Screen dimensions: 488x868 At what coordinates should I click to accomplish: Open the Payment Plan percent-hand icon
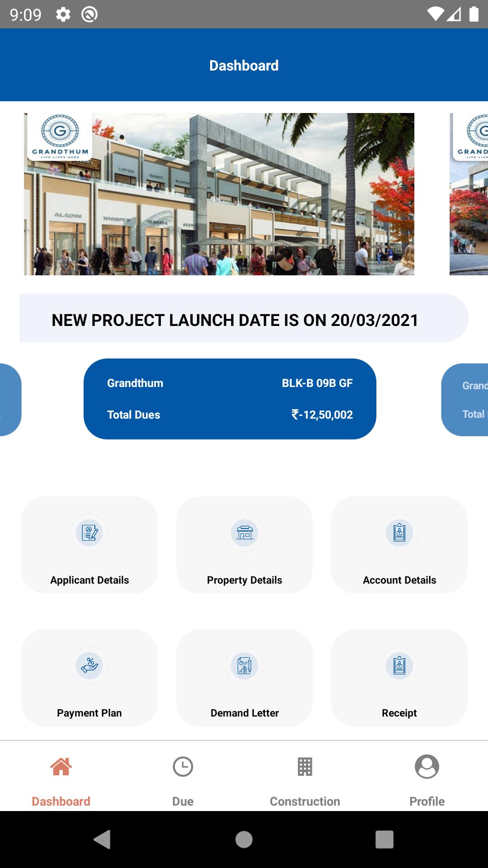[89, 665]
